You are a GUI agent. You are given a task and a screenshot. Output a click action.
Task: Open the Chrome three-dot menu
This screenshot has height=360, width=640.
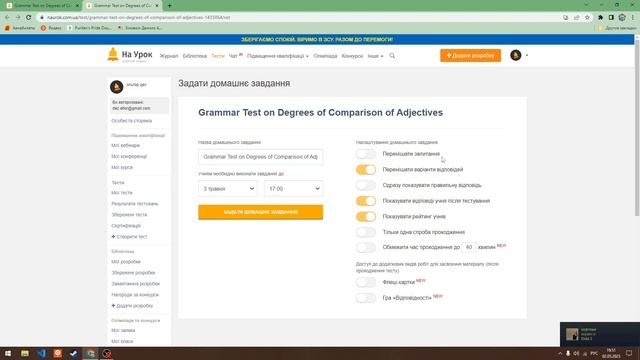[633, 18]
